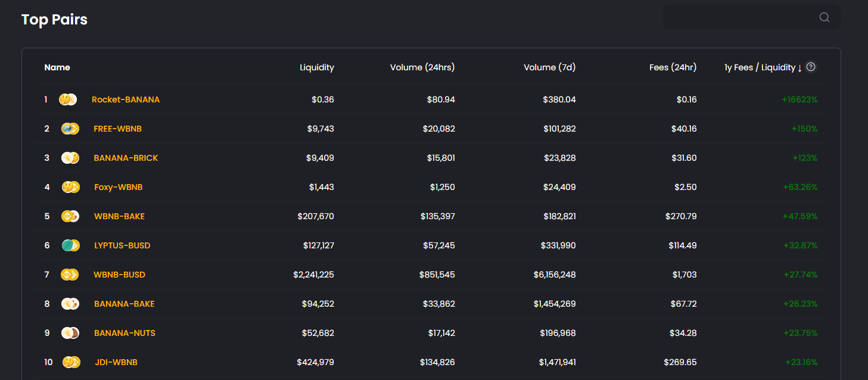This screenshot has width=868, height=380.
Task: Click the Rocket-BANANA token pair icon
Action: click(x=68, y=99)
